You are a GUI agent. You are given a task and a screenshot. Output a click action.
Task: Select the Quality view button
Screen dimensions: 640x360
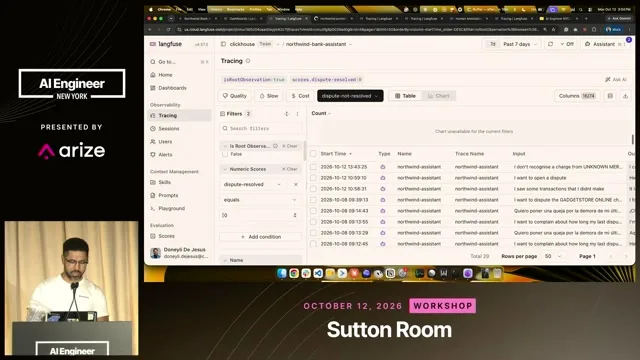click(235, 96)
